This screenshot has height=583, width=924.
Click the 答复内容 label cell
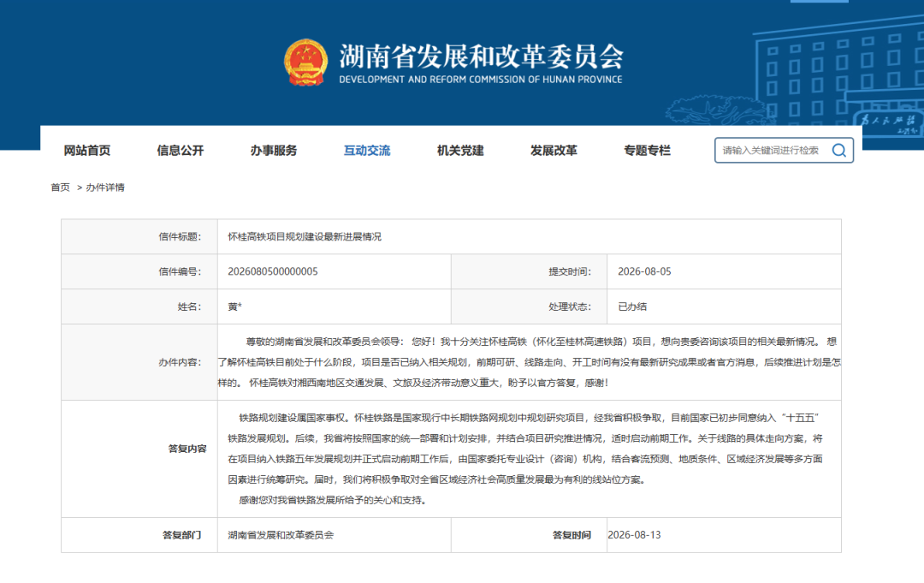pos(139,459)
